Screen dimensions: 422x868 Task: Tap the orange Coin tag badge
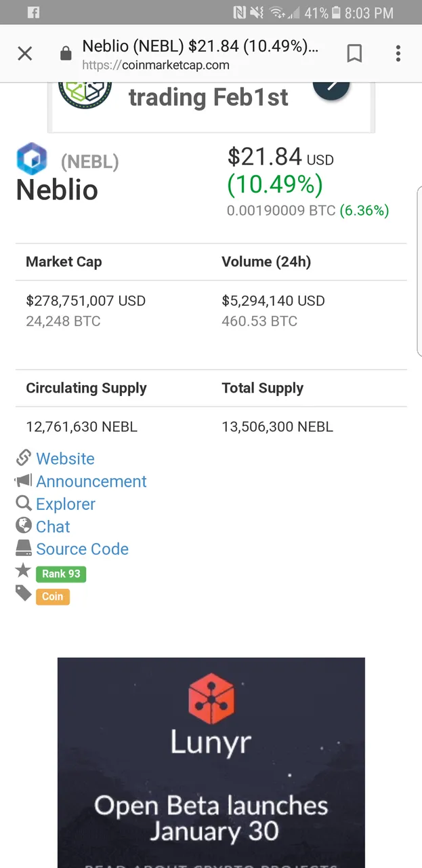53,597
